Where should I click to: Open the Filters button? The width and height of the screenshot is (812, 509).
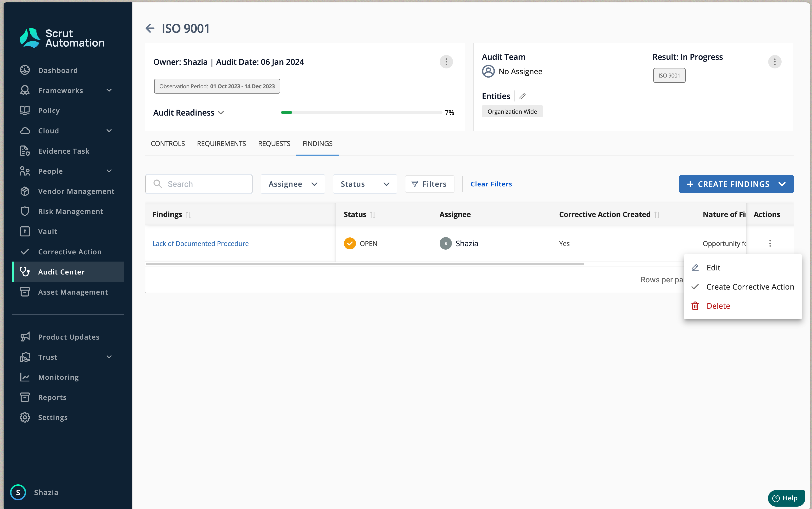pyautogui.click(x=429, y=184)
